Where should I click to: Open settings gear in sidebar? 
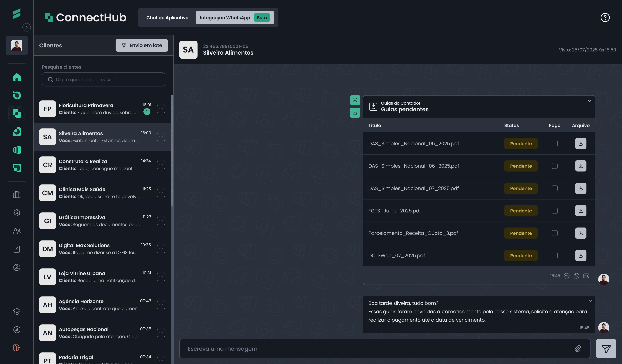coord(17,213)
